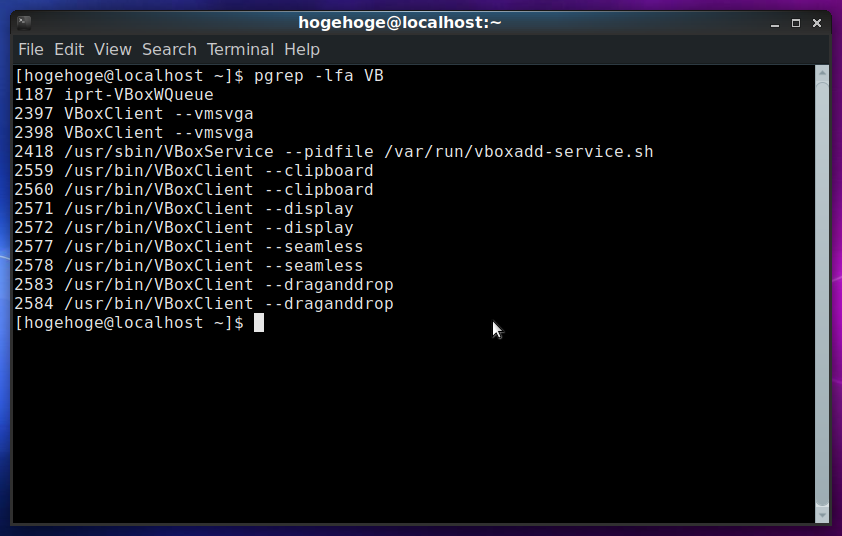Click the iprt-VBoxWQueue process line
Viewport: 842px width, 536px height.
pos(114,95)
